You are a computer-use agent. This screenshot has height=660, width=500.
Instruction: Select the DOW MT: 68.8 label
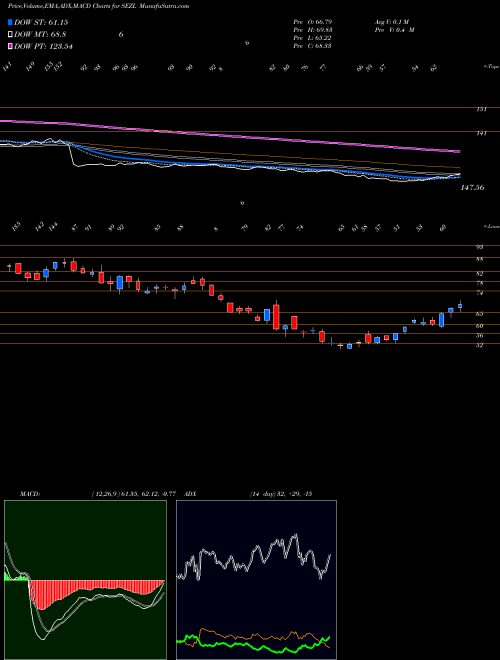tap(40, 35)
